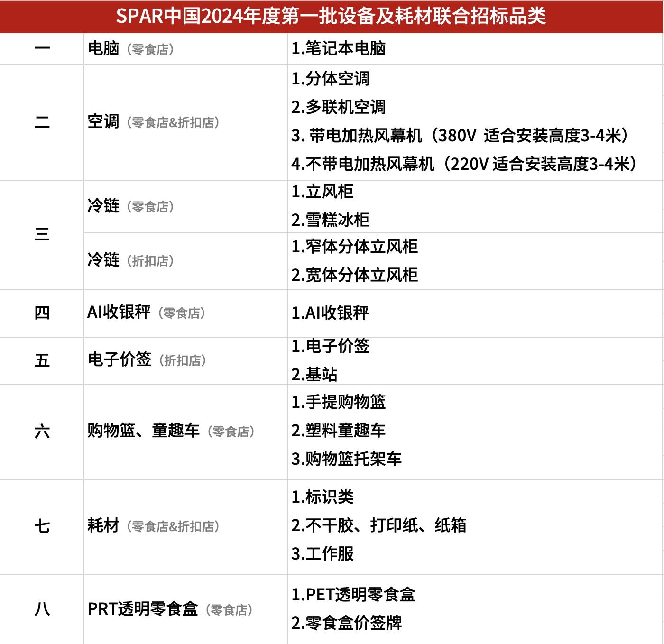Click item "2.零食盒价签牌"
The height and width of the screenshot is (644, 664).
[347, 623]
